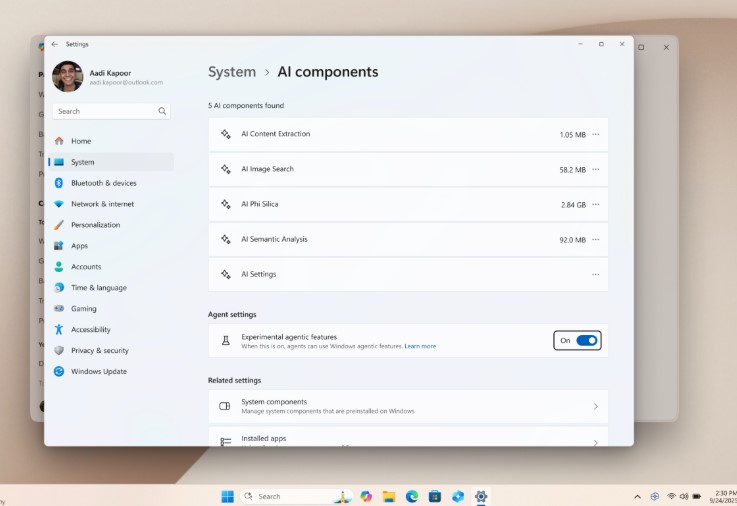This screenshot has width=737, height=506.
Task: Open Bluetooth & devices settings
Action: pos(103,183)
